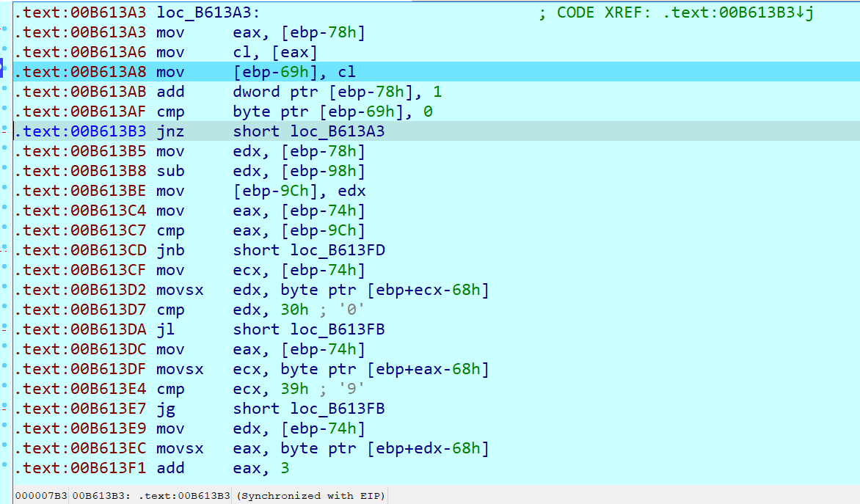Image resolution: width=860 pixels, height=504 pixels.
Task: Click the 30h constant in cmp edx
Action: pyautogui.click(x=295, y=310)
